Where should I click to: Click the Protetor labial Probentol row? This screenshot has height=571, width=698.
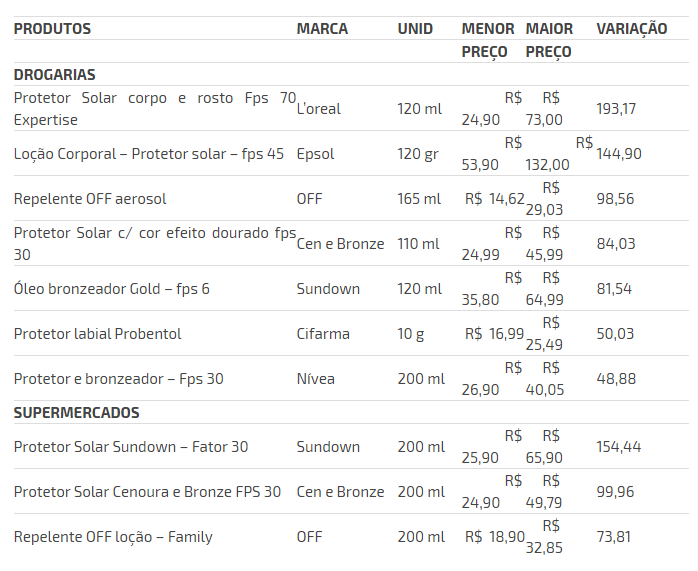pyautogui.click(x=98, y=334)
